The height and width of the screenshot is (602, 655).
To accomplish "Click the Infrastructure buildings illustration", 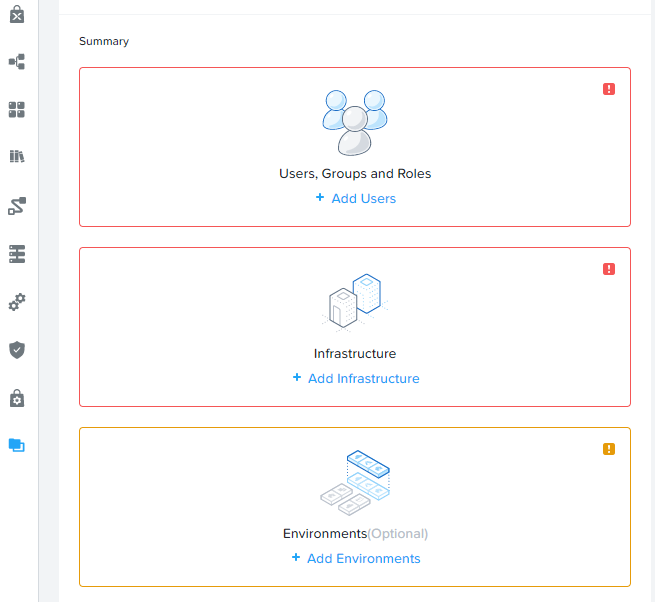I will tap(355, 302).
